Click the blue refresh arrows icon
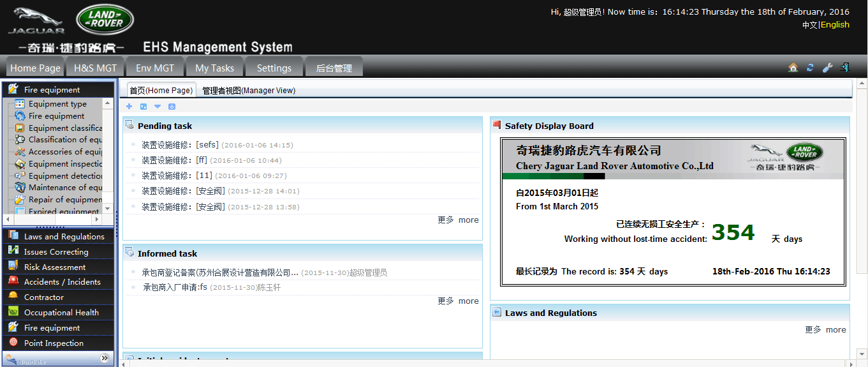Viewport: 868px width, 367px height. click(x=810, y=68)
